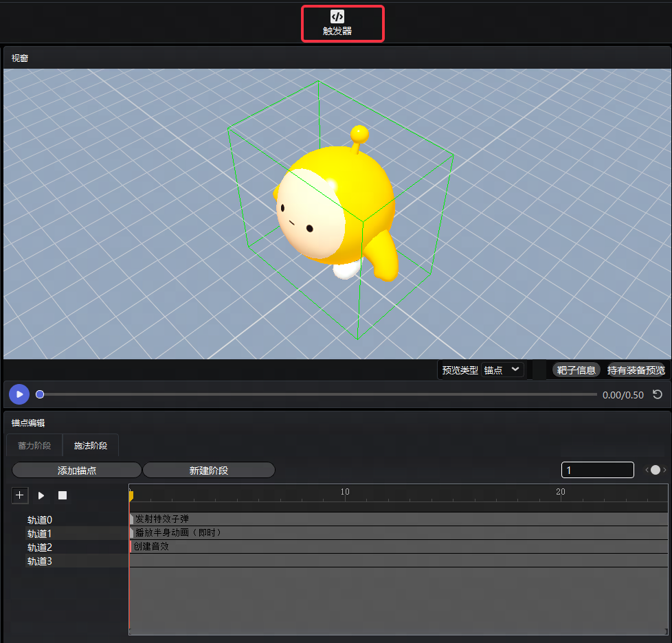The height and width of the screenshot is (643, 672).
Task: Click the 新建阶段 button
Action: click(x=209, y=470)
